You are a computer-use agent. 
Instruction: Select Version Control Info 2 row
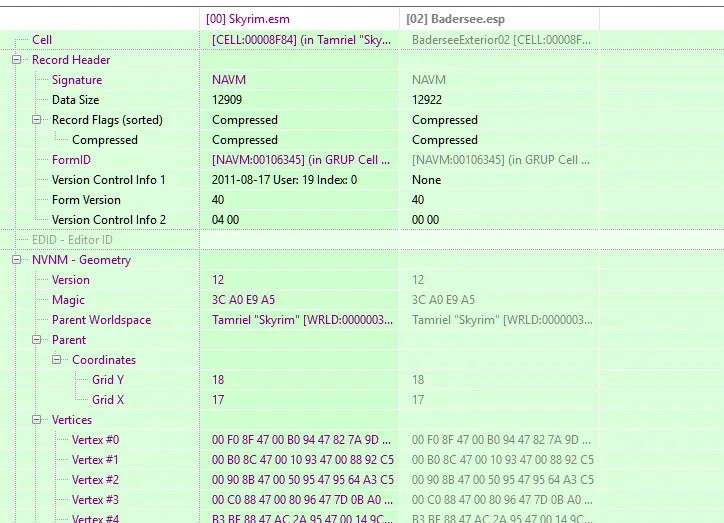coord(109,220)
